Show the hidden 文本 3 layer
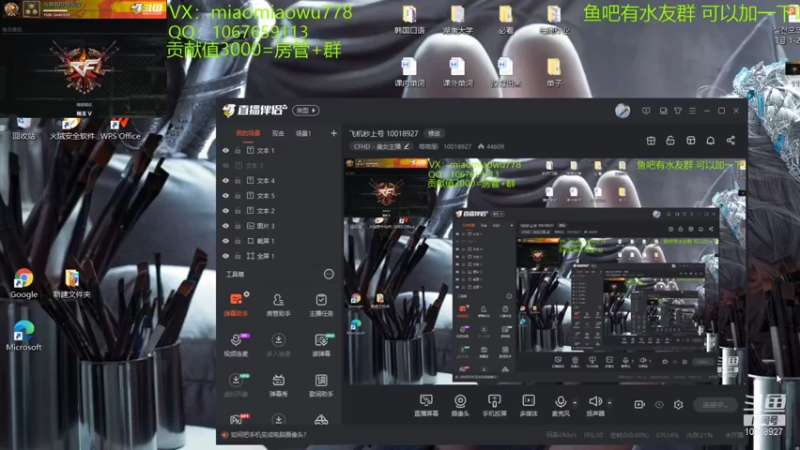The height and width of the screenshot is (450, 800). (226, 165)
